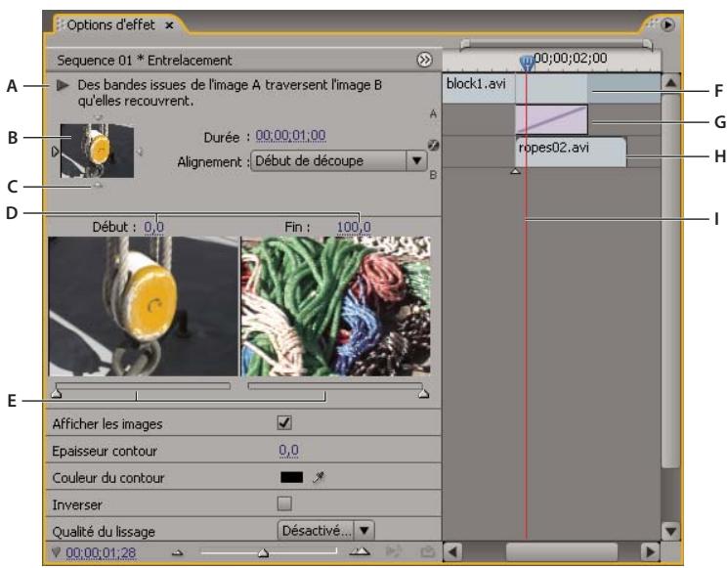Uncheck Afficher les images checkbox
Image resolution: width=728 pixels, height=568 pixels.
tap(284, 423)
